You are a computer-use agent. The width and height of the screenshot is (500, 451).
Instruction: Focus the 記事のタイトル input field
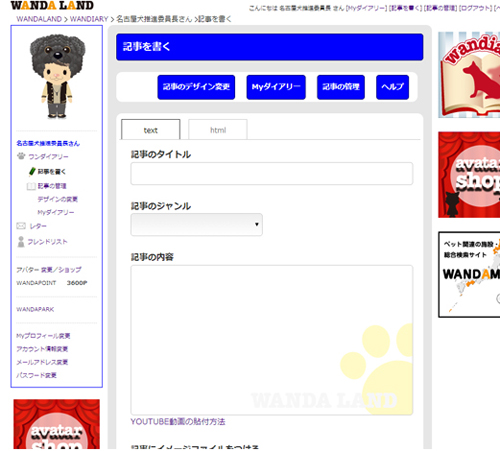[272, 173]
